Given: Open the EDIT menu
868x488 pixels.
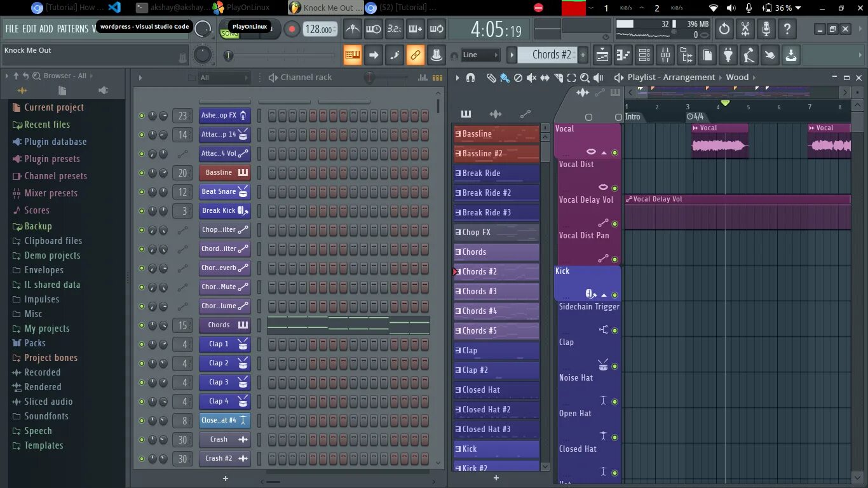Looking at the screenshot, I should click(29, 29).
